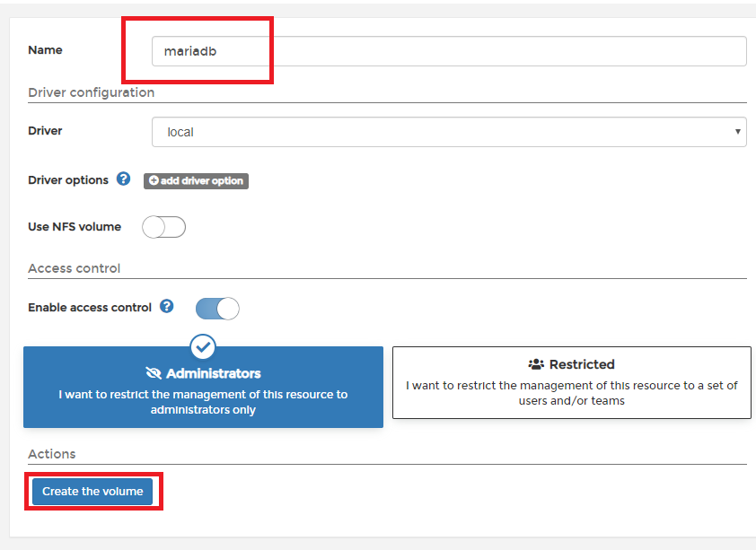The image size is (756, 550).
Task: Toggle the Use NFS volume switch
Action: tap(164, 227)
